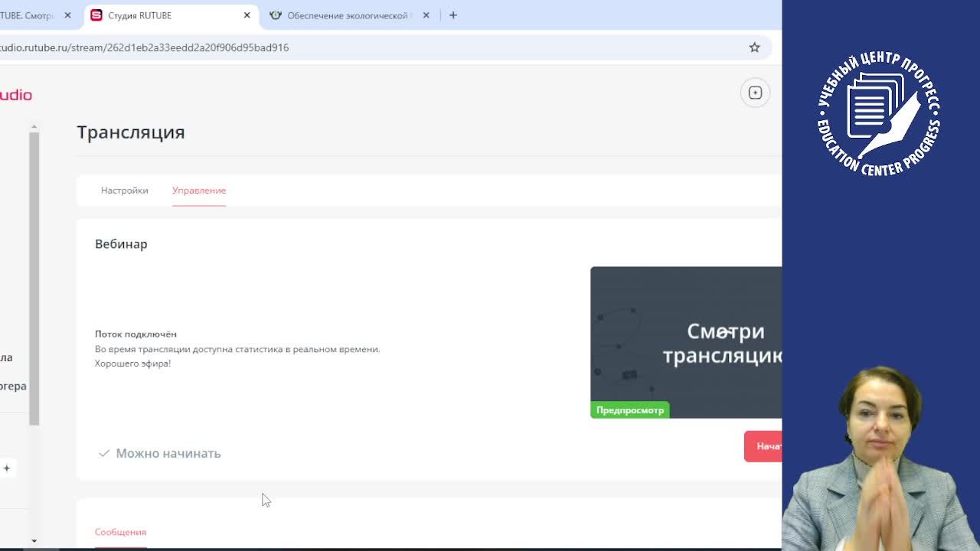Bookmark this page with the star icon
980x551 pixels.
click(754, 47)
